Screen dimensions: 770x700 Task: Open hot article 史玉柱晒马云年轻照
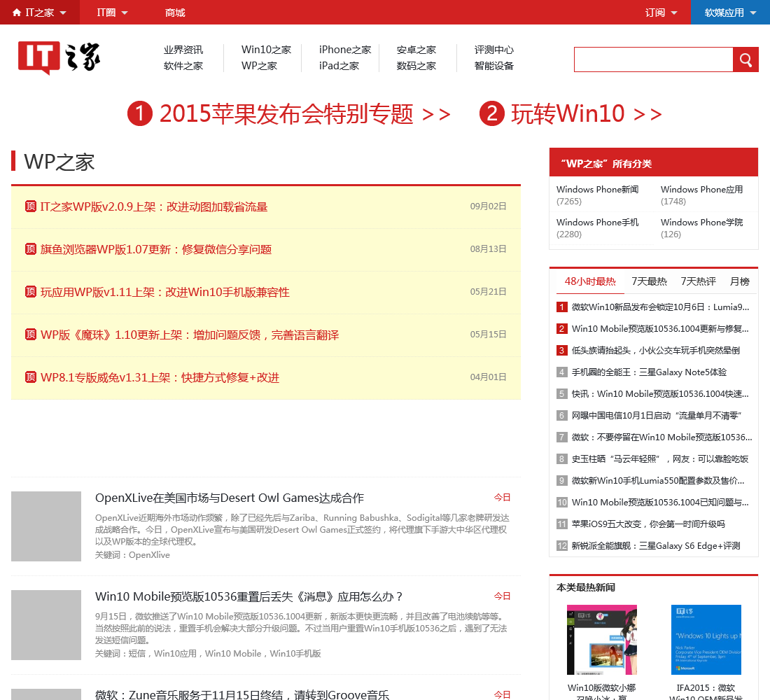[x=660, y=458]
